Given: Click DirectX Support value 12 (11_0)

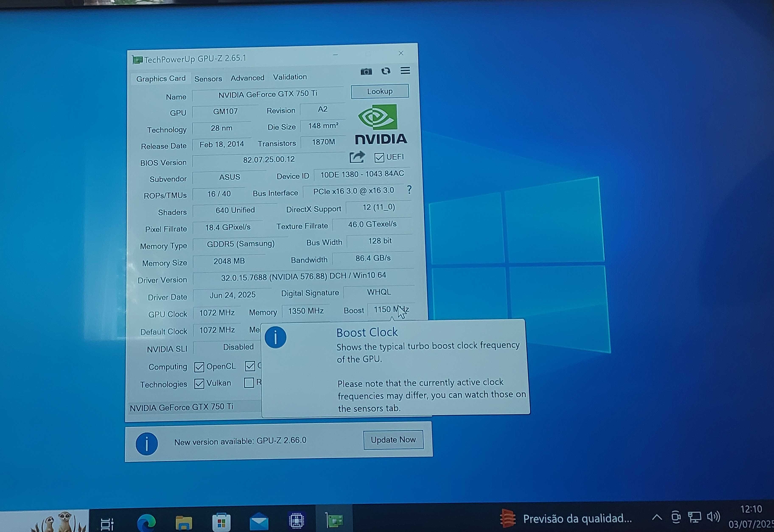Looking at the screenshot, I should tap(379, 207).
